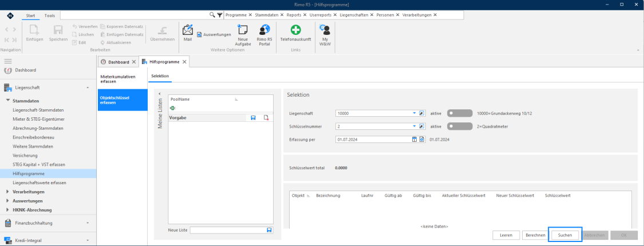Click Löschen in Bearbeiten group
644x246 pixels.
click(82, 34)
